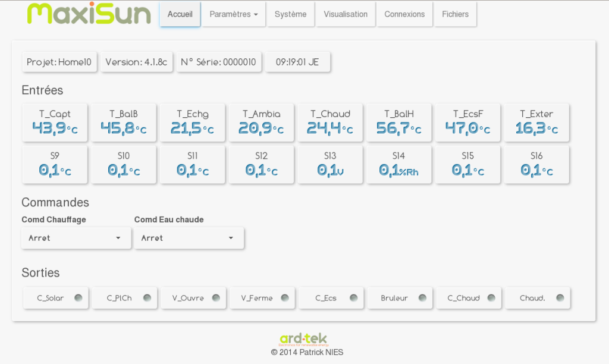Screen dimensions: 609x364
Task: Click the S14 humidity sensor tile
Action: coord(398,165)
